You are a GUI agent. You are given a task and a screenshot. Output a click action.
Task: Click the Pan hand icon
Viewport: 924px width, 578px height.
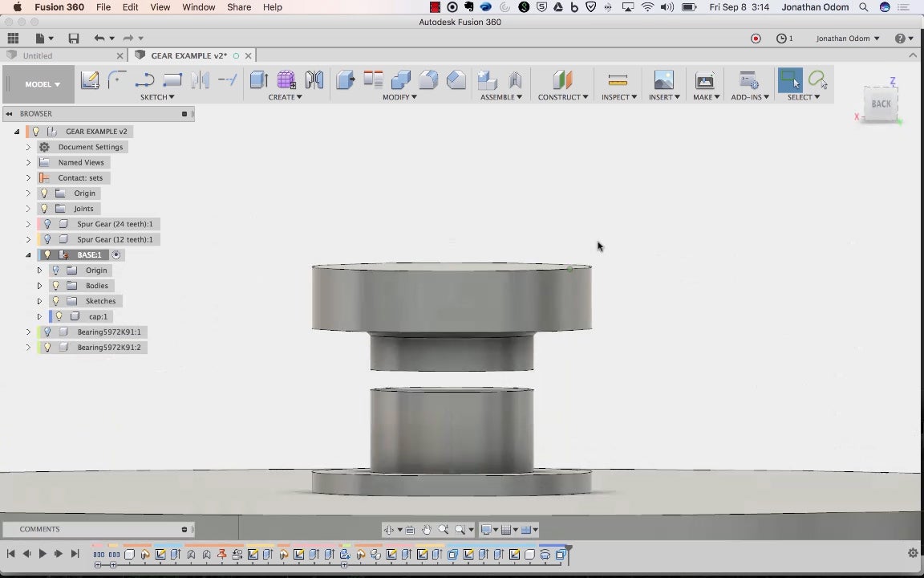tap(427, 530)
